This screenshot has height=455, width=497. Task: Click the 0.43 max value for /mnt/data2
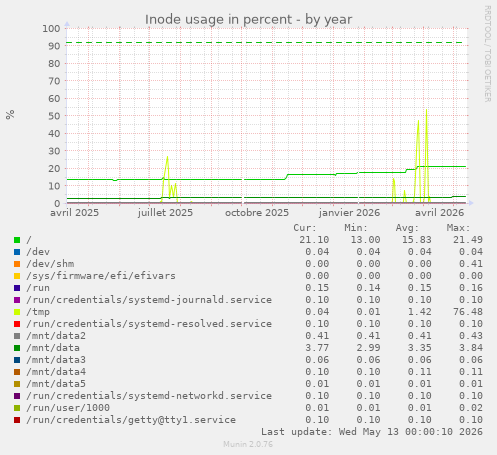[471, 336]
